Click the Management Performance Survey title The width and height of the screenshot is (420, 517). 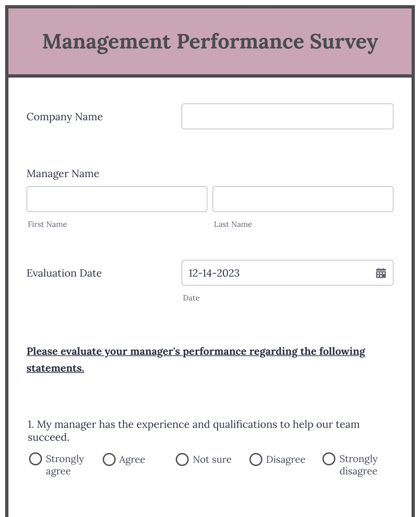[x=210, y=41]
